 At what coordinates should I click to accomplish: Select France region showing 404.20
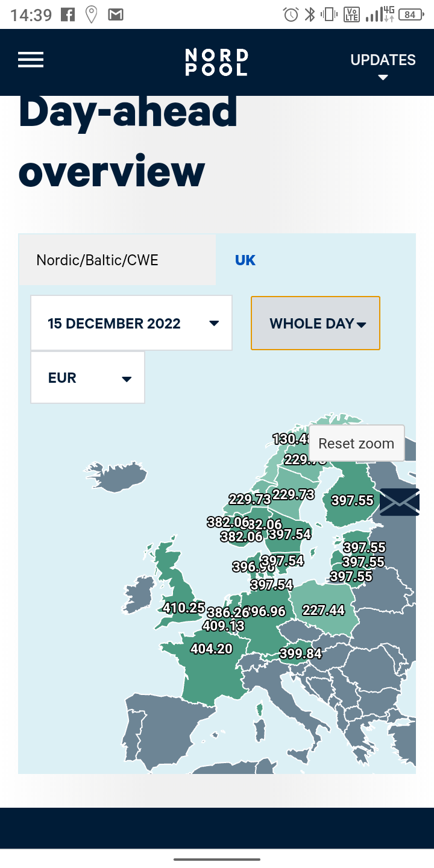[x=211, y=649]
